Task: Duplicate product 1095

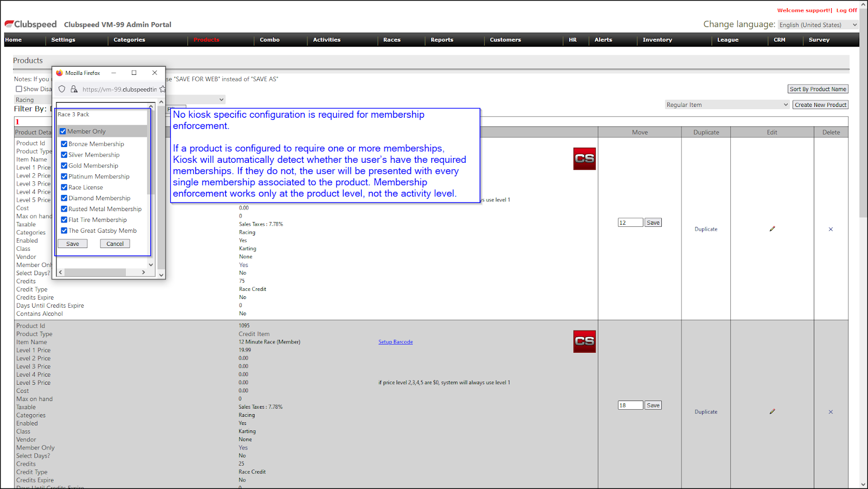Action: click(706, 412)
